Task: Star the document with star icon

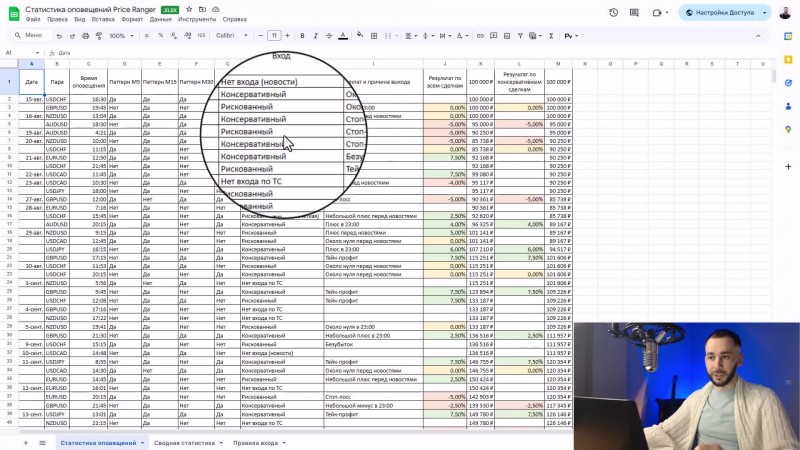Action: pyautogui.click(x=189, y=9)
